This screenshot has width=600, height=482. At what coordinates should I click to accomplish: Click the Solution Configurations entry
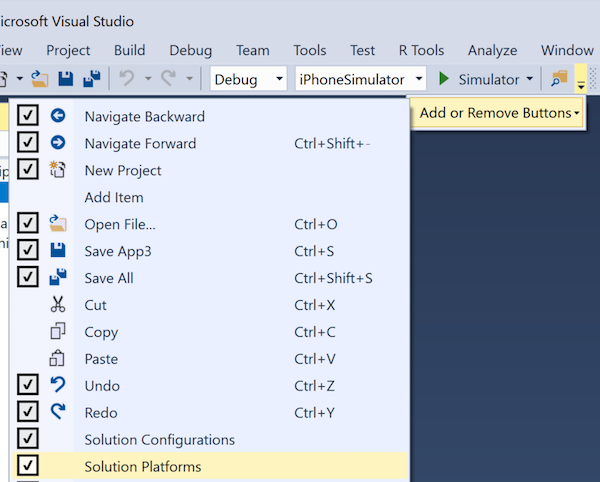(x=160, y=440)
